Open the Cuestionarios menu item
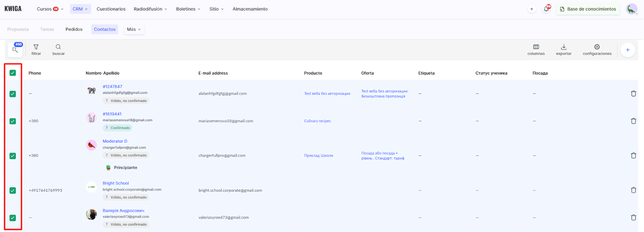This screenshot has height=232, width=644. 111,9
